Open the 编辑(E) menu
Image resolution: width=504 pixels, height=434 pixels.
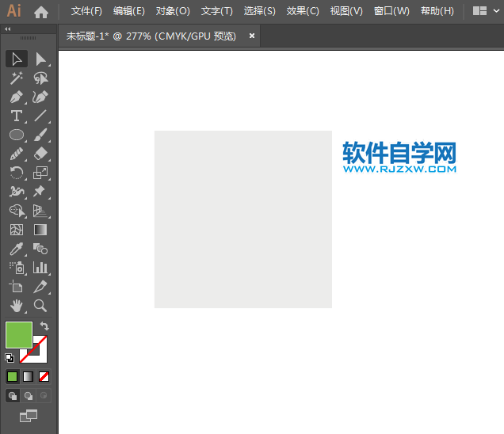pos(129,11)
